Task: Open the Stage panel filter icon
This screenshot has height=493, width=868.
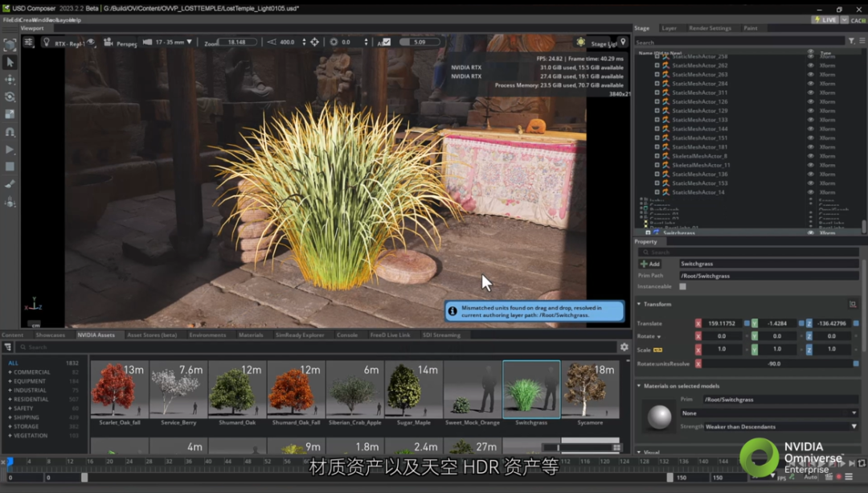Action: (851, 41)
